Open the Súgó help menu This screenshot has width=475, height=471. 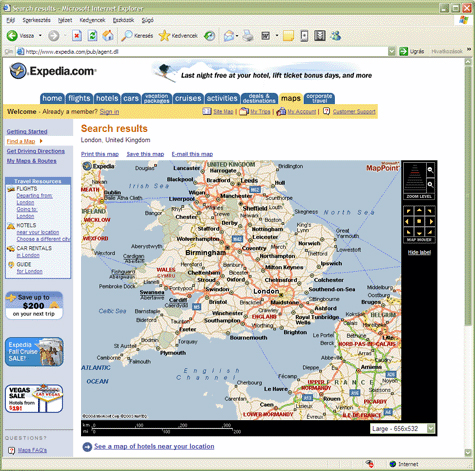pos(148,20)
